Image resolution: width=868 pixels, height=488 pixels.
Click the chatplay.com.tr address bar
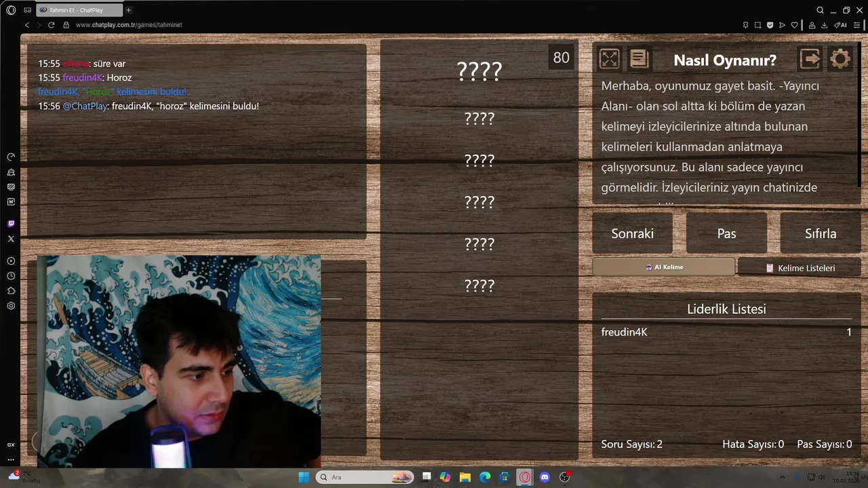(x=129, y=25)
